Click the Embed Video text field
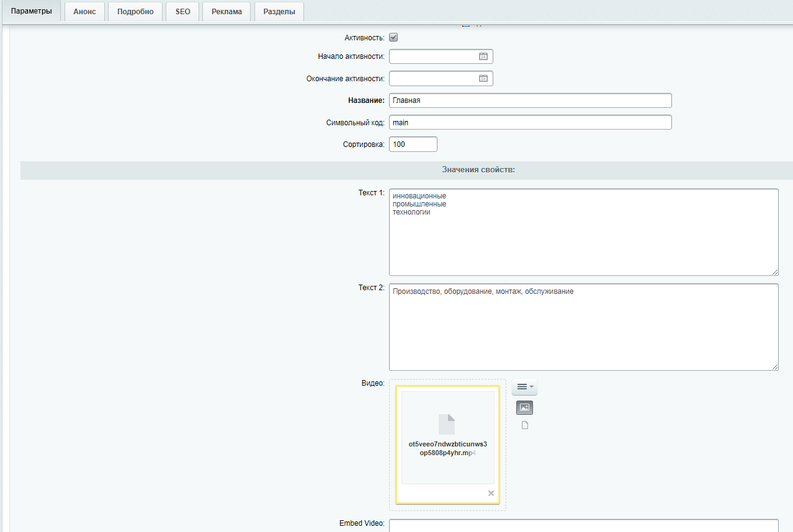This screenshot has width=793, height=532. (x=583, y=526)
